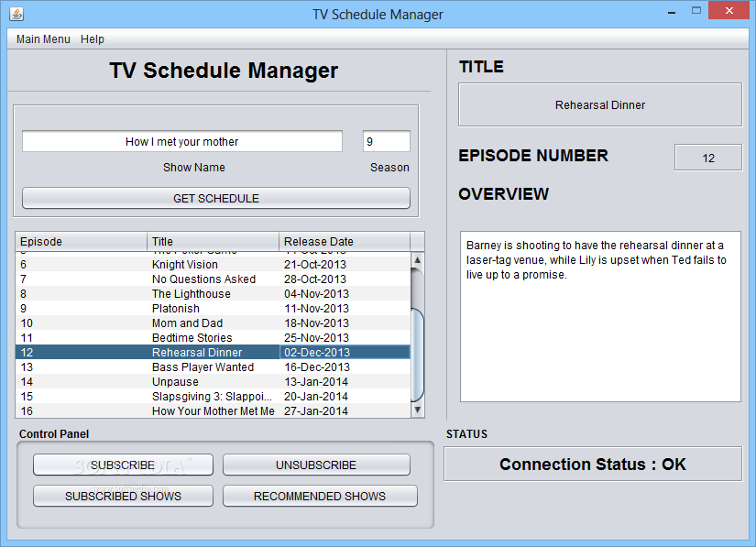Select the Slapsgiving 3 episode row
This screenshot has width=756, height=547.
pos(213,397)
